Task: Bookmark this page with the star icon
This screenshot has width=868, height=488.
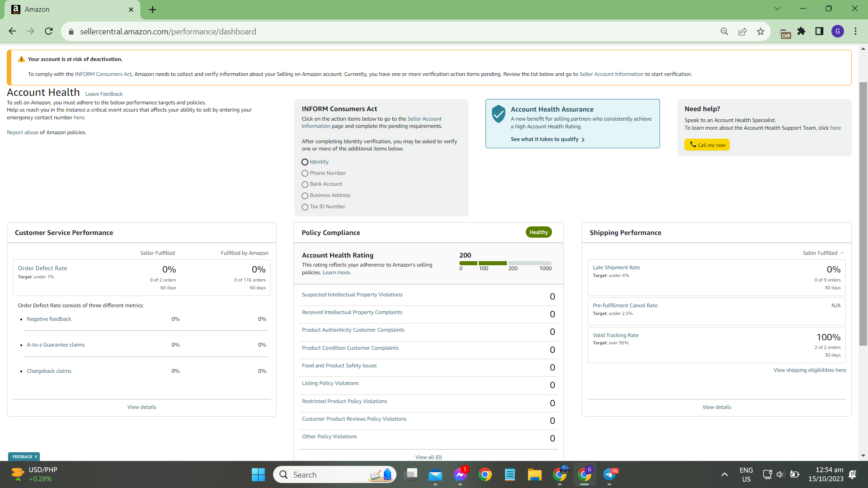Action: click(760, 31)
